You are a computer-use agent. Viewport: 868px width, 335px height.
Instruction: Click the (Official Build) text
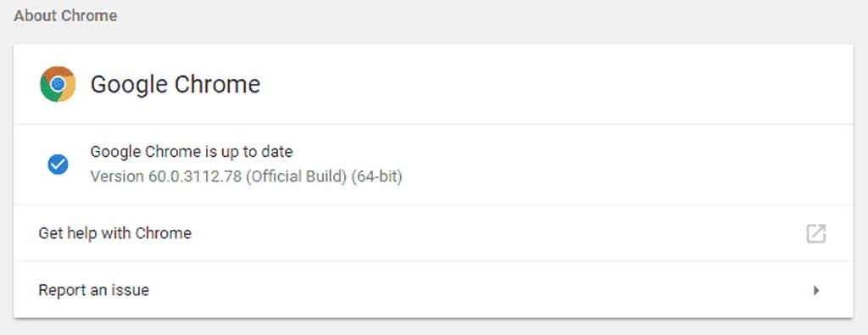click(x=296, y=176)
